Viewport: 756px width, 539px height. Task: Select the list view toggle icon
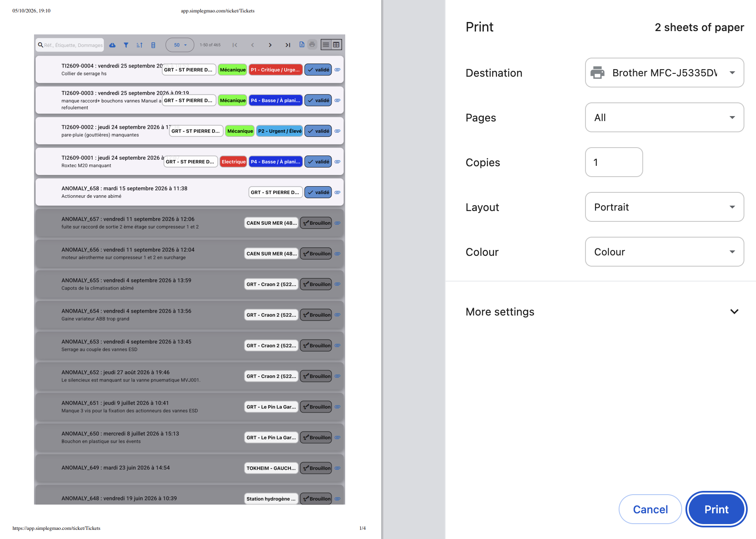pyautogui.click(x=326, y=45)
